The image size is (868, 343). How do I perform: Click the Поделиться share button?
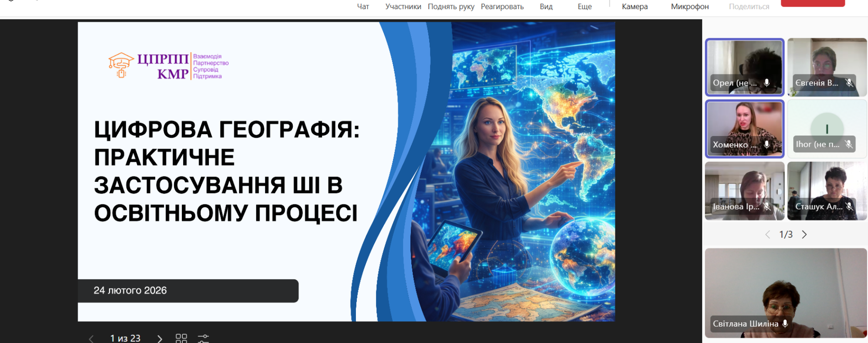pyautogui.click(x=749, y=7)
